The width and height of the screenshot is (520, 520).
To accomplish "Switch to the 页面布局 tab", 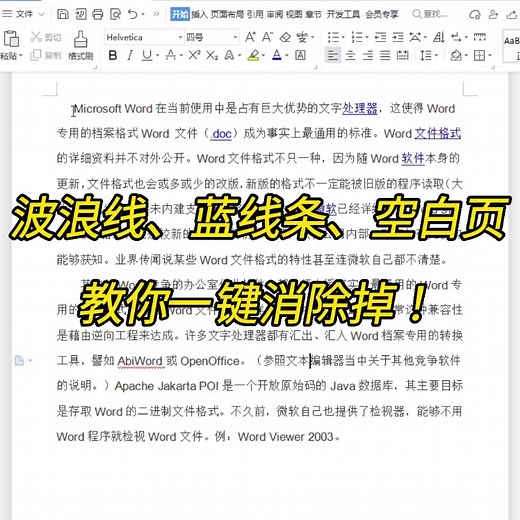I will [x=227, y=14].
